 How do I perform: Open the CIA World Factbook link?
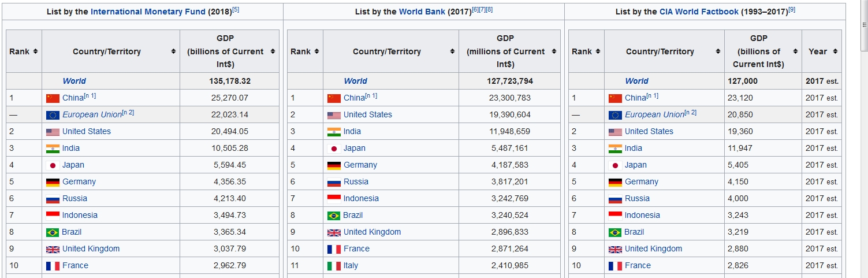tap(699, 12)
